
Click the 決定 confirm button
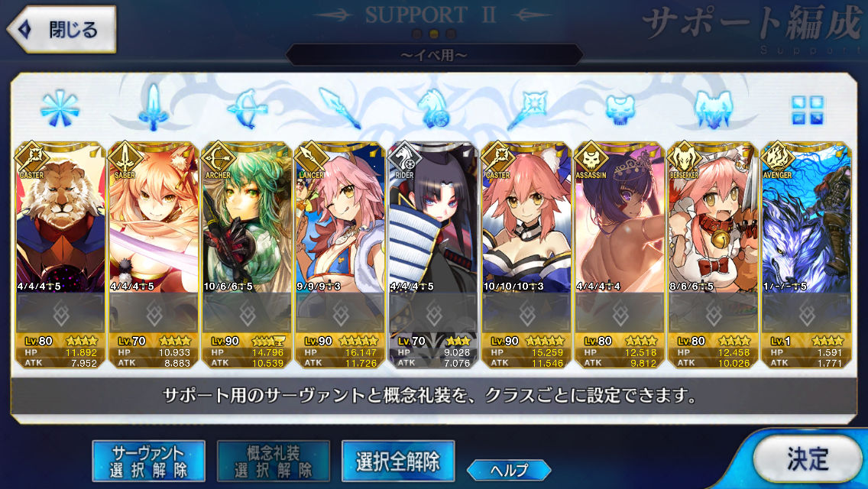(x=808, y=459)
